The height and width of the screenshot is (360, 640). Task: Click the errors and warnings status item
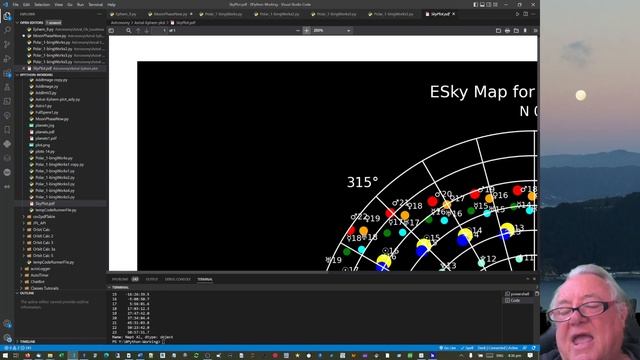[17, 348]
